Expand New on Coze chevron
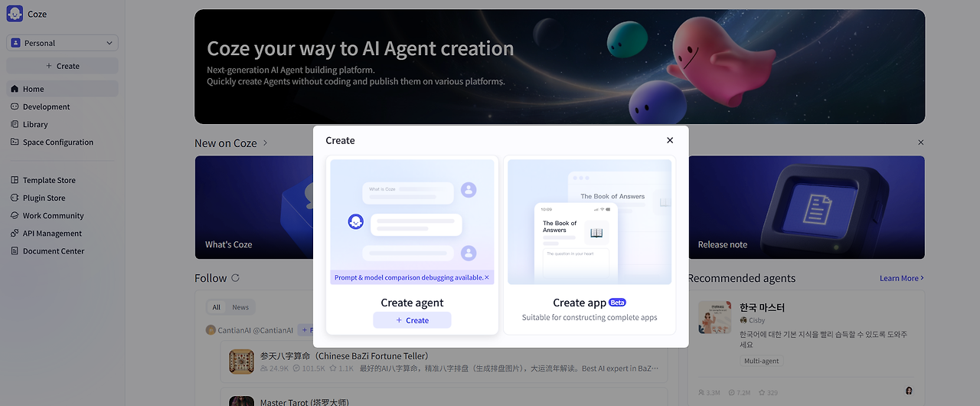980x406 pixels. coord(265,143)
